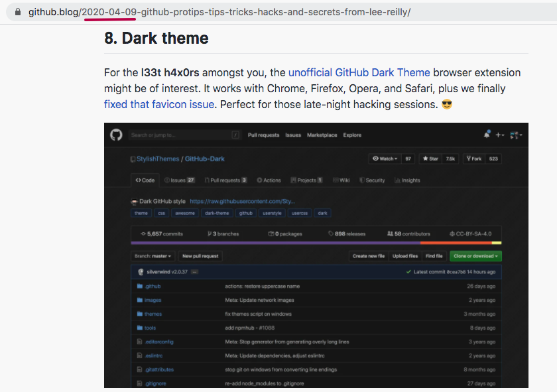Open Marketplace in GitHub header

pos(322,135)
